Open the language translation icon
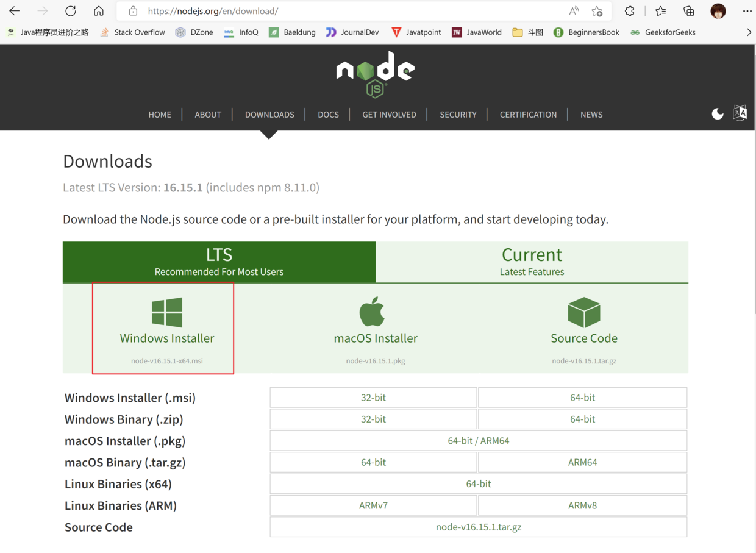 click(x=740, y=113)
